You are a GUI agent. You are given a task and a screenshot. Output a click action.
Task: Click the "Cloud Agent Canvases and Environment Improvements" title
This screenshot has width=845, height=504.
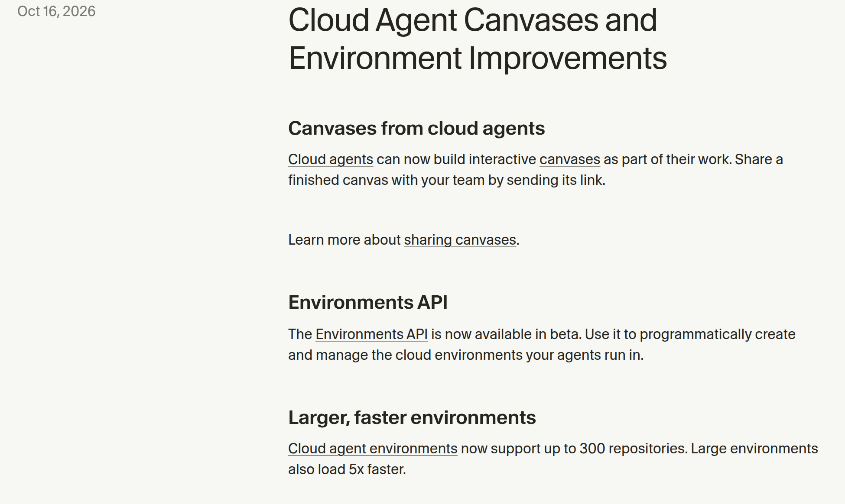point(478,39)
